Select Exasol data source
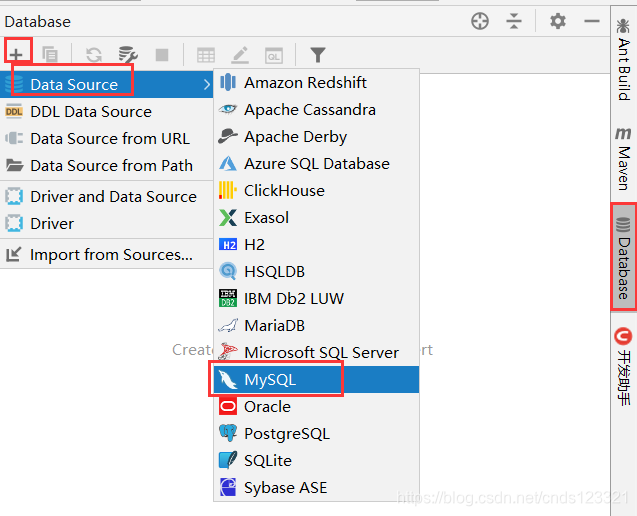 (x=316, y=218)
